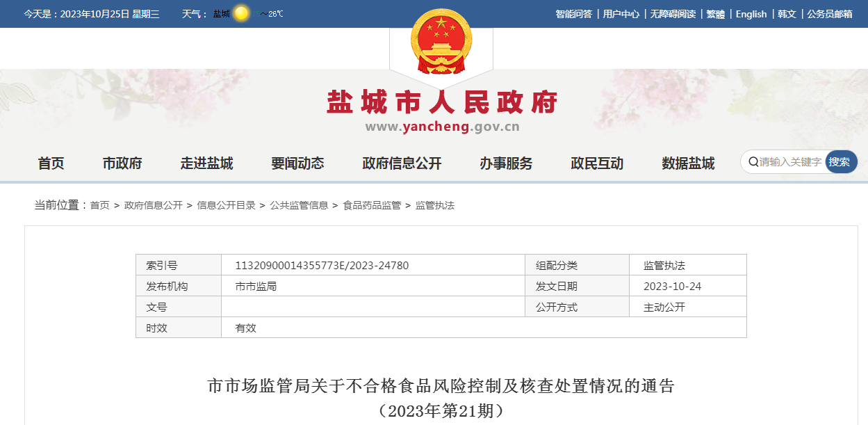Click the 盐城 weather city label
868x425 pixels.
(222, 14)
